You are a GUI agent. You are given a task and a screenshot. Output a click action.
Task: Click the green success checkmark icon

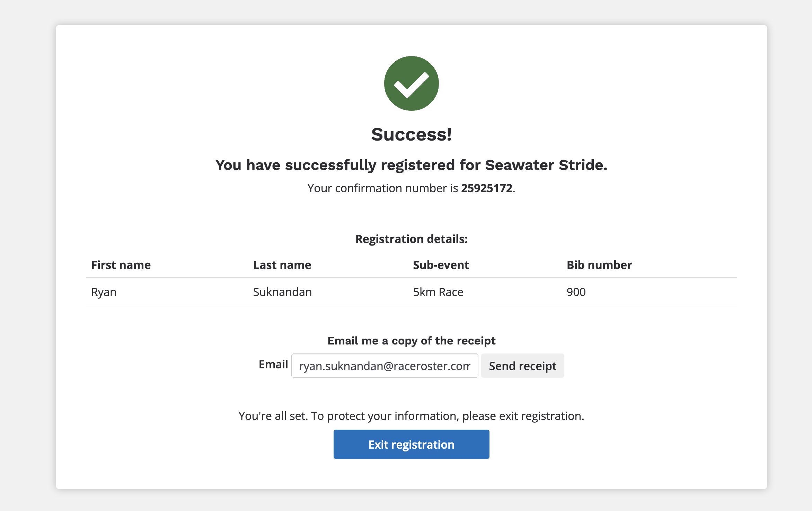(x=411, y=83)
